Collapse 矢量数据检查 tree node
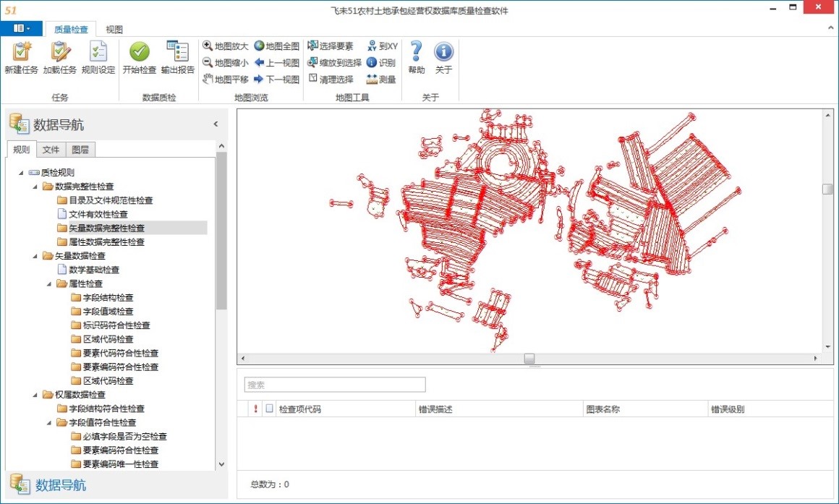The height and width of the screenshot is (504, 839). (35, 256)
